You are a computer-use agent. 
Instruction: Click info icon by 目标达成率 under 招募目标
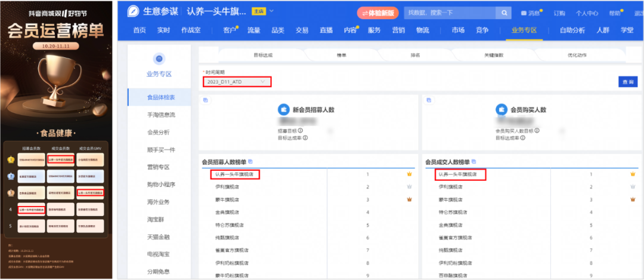pos(305,138)
